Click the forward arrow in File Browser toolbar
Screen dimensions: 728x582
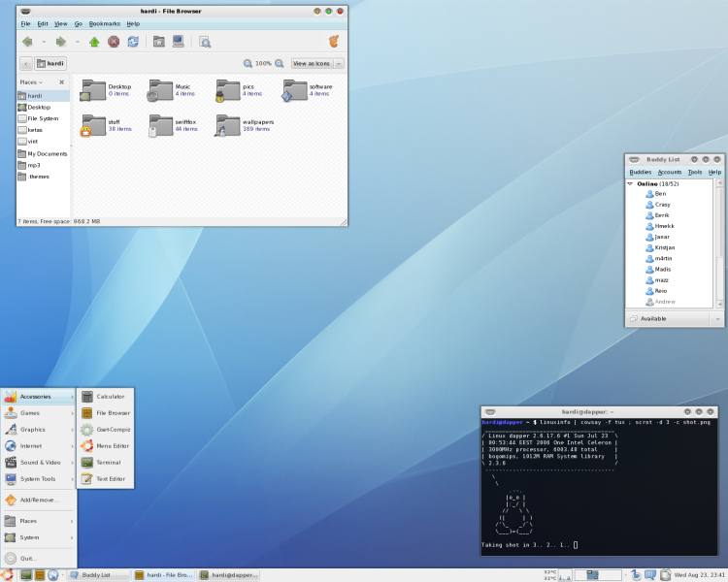pos(61,42)
